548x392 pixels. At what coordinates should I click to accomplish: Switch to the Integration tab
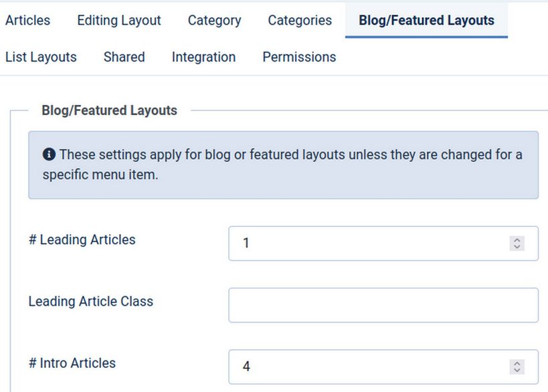pos(203,57)
